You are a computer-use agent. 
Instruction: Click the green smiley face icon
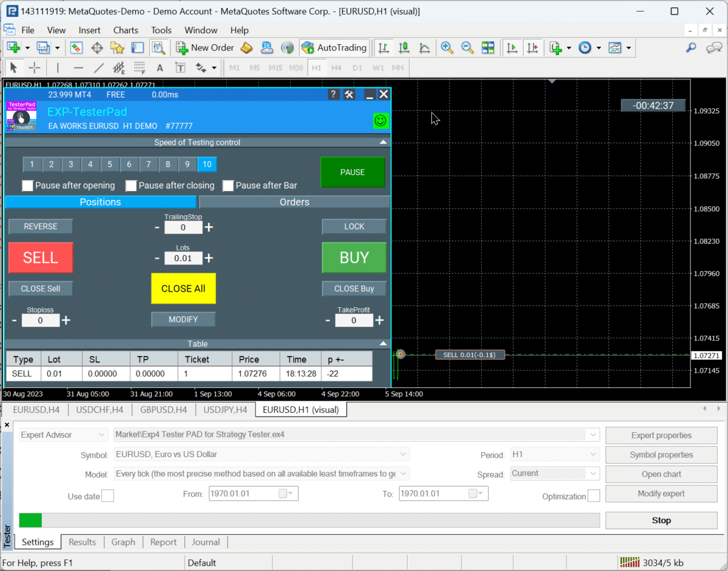[x=380, y=121]
